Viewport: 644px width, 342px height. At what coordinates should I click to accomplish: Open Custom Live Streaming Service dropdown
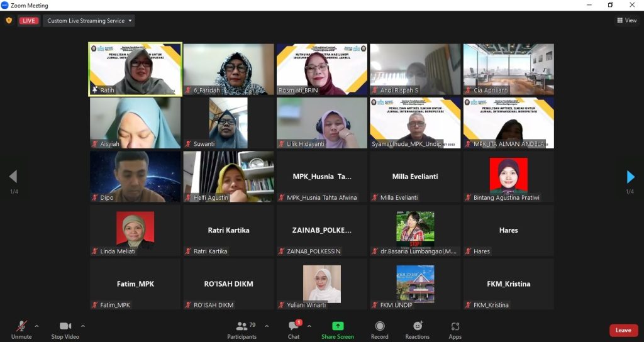89,21
